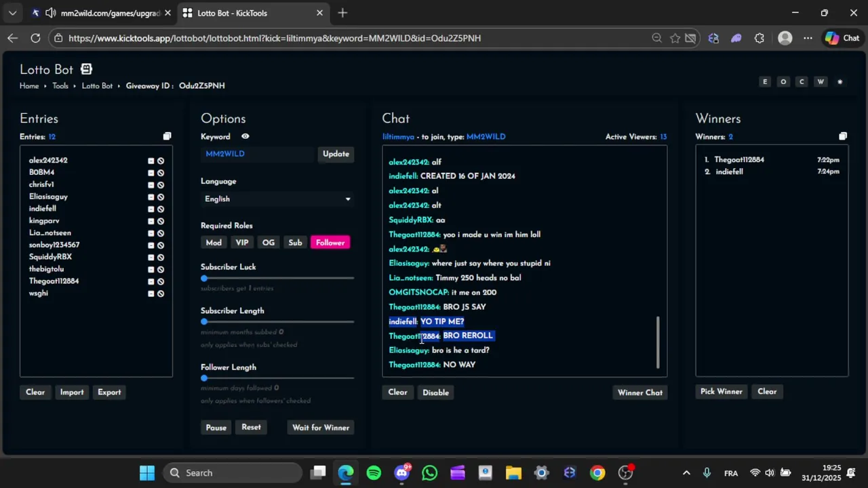Reset the giveaway options

tap(251, 428)
